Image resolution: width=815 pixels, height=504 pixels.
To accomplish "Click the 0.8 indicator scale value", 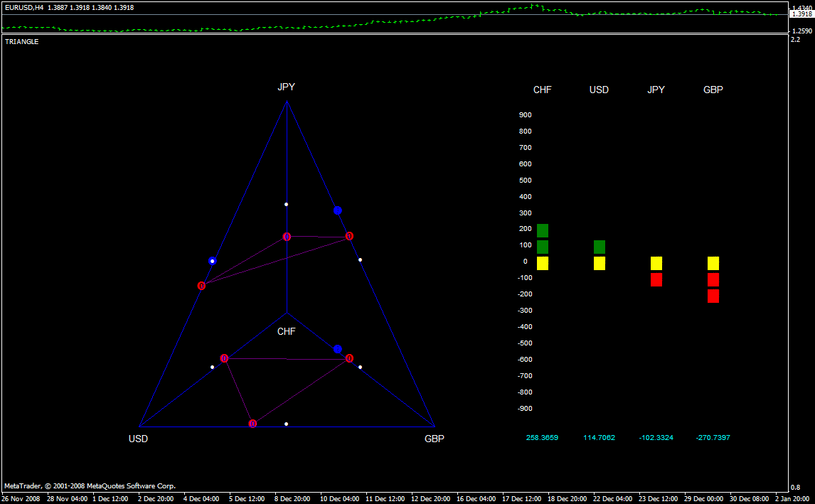I will coord(796,488).
